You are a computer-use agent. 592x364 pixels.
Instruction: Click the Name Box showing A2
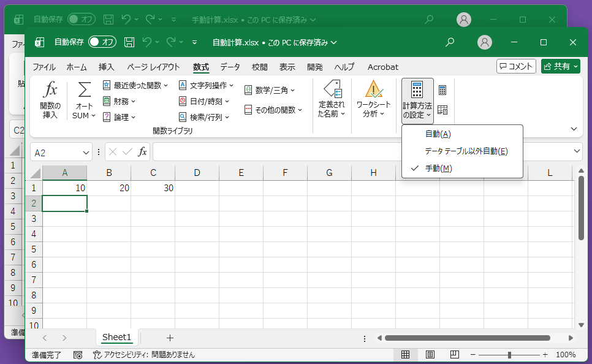tap(61, 152)
